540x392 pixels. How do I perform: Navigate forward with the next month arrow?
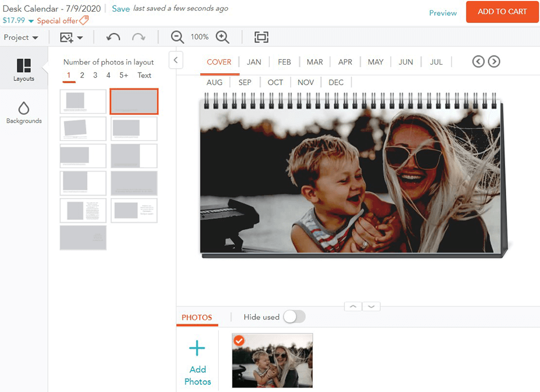(x=494, y=61)
